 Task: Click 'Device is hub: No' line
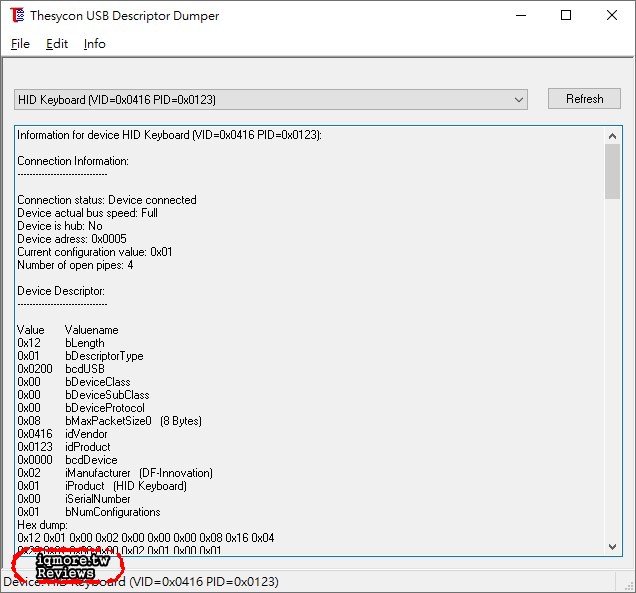click(x=60, y=226)
